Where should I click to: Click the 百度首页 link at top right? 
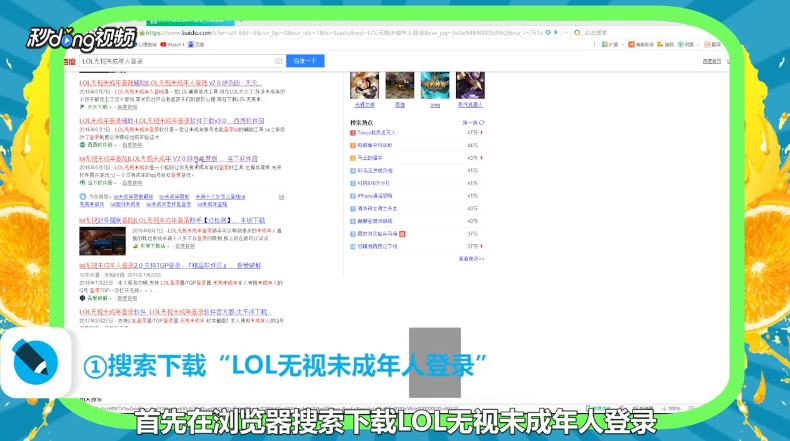pos(711,61)
